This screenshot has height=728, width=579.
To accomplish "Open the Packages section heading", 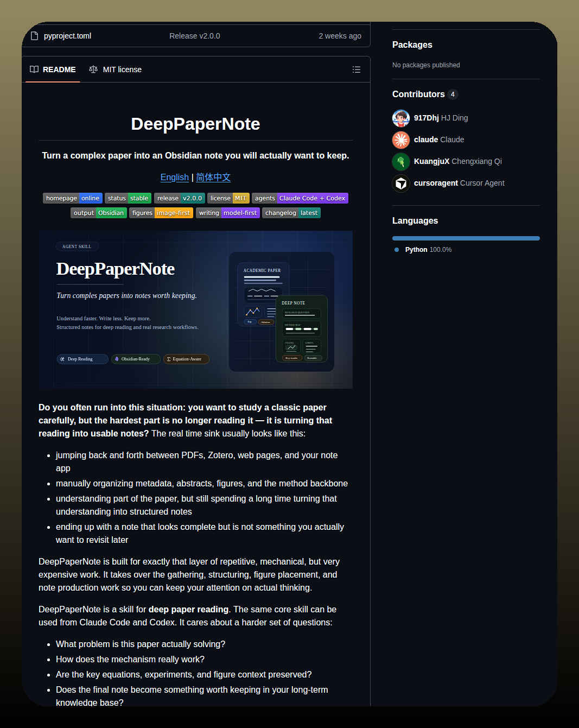I will [x=412, y=45].
